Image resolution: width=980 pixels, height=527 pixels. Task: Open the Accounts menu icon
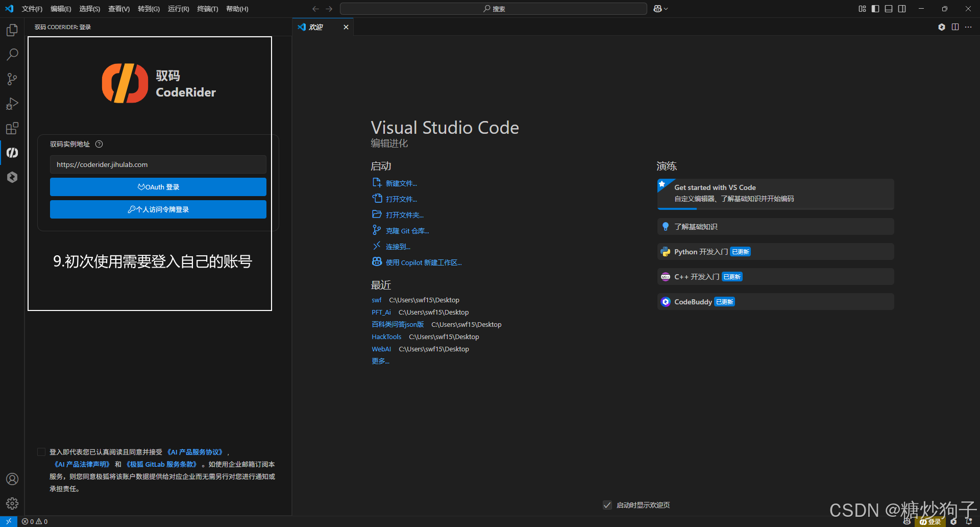[x=12, y=479]
